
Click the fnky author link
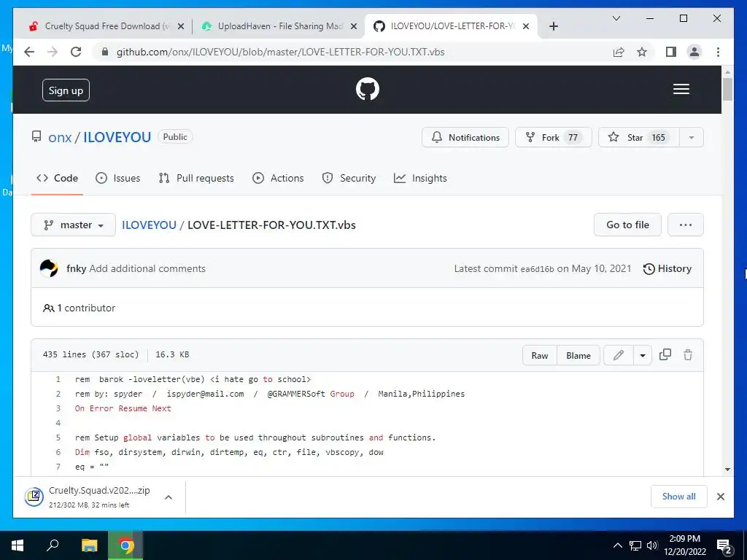coord(76,268)
